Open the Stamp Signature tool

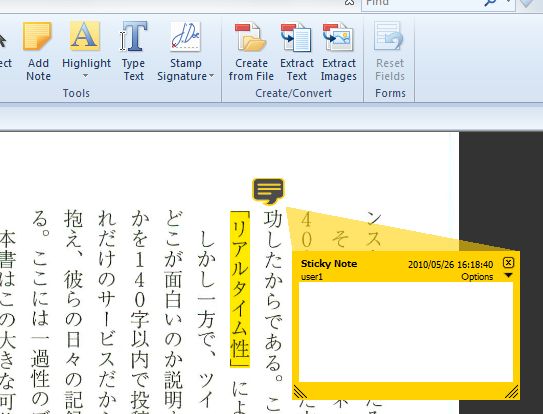pyautogui.click(x=185, y=52)
